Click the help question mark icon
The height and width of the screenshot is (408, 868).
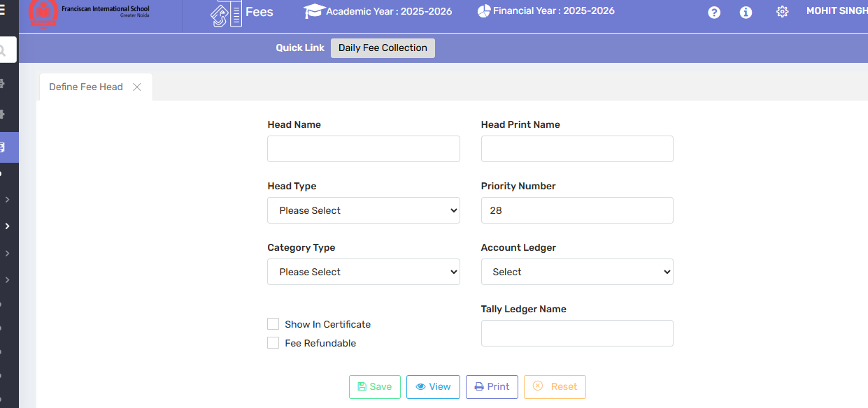coord(714,12)
